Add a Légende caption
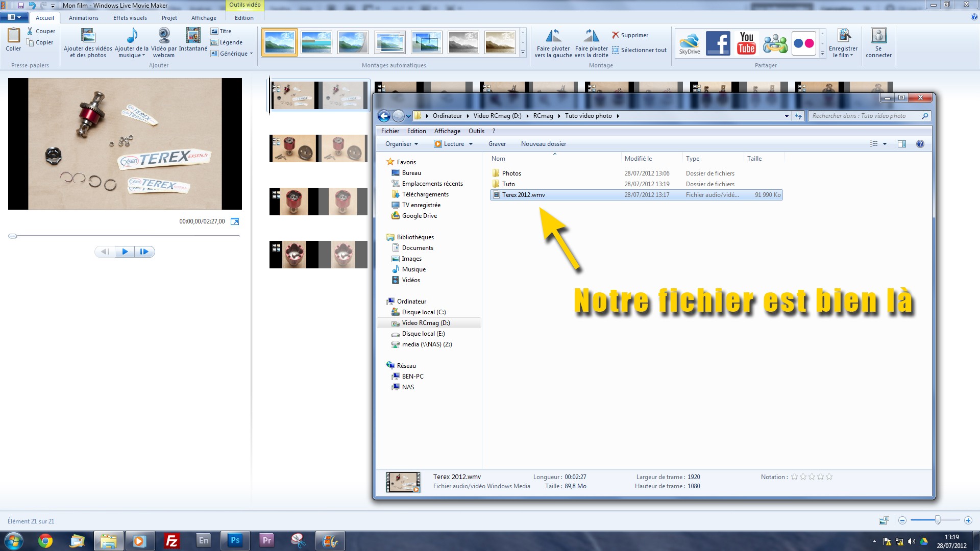Screen dimensions: 980x551 (x=227, y=42)
